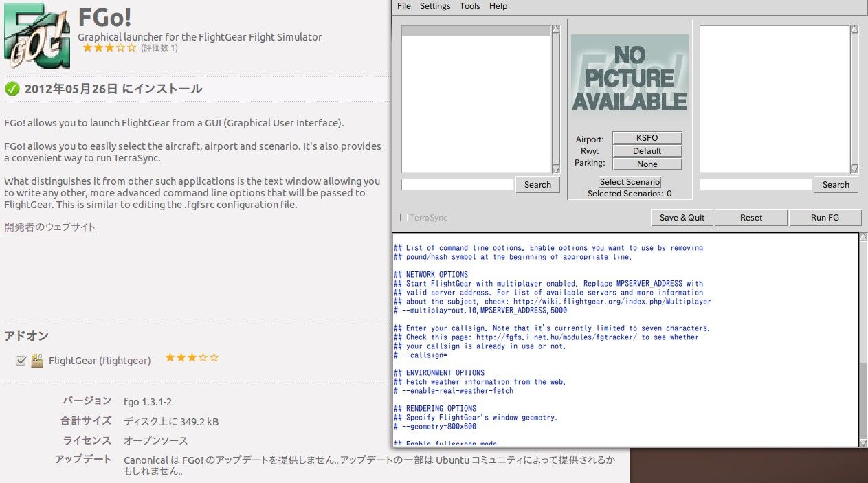This screenshot has width=868, height=483.
Task: Click the Save & Quit button
Action: (682, 218)
